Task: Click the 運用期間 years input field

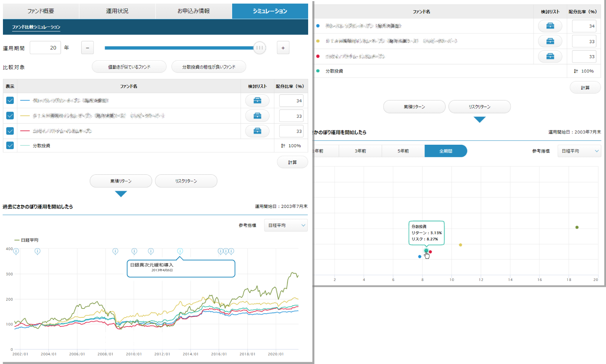Action: click(x=45, y=48)
